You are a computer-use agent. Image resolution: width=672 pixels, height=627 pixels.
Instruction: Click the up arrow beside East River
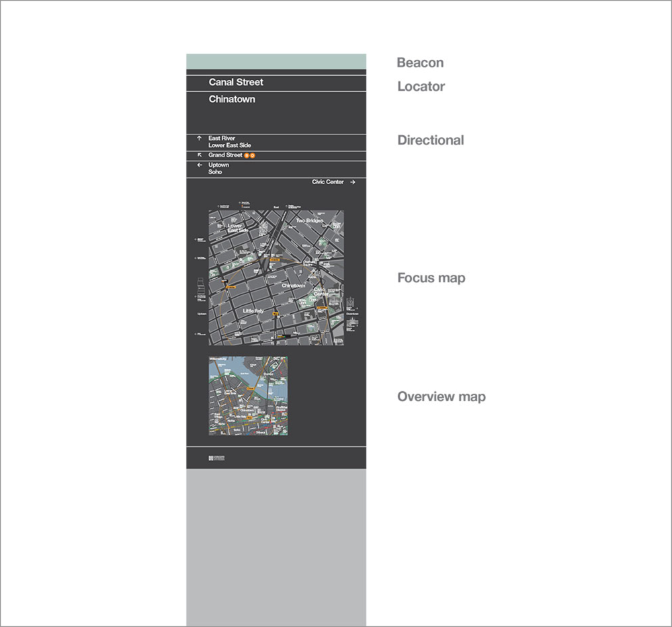[199, 138]
